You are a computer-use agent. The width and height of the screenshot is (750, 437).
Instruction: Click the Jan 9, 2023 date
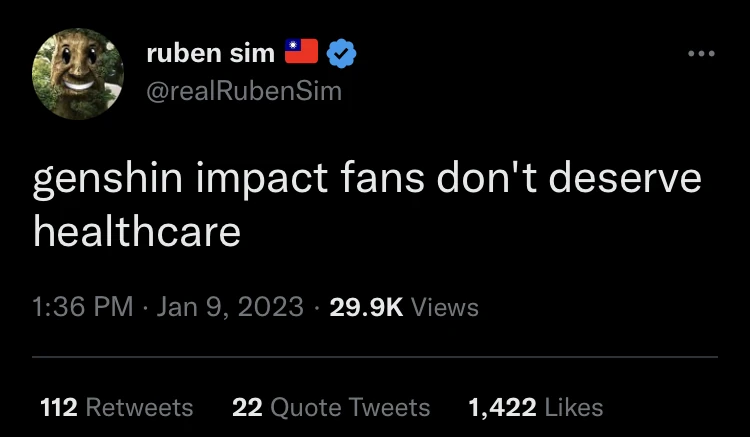click(229, 307)
